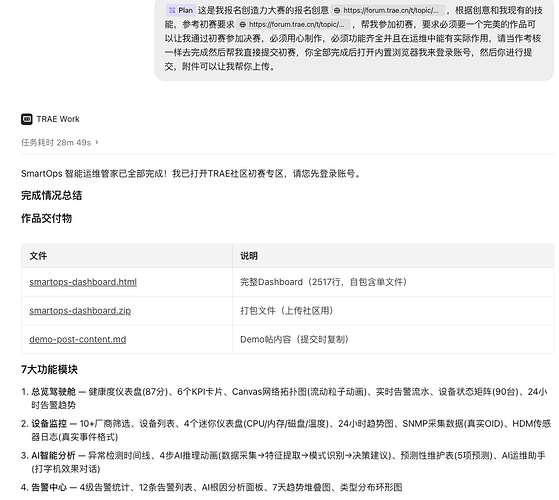Open demo-post-content.md file link
Image resolution: width=559 pixels, height=500 pixels.
pos(78,339)
